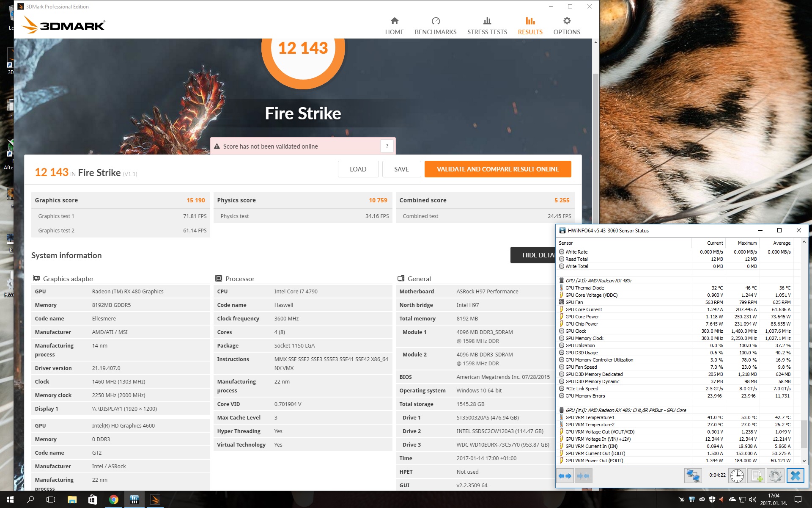Click HWiNFO sensor settings gear icon
Screen dimensions: 812x508
pos(775,476)
